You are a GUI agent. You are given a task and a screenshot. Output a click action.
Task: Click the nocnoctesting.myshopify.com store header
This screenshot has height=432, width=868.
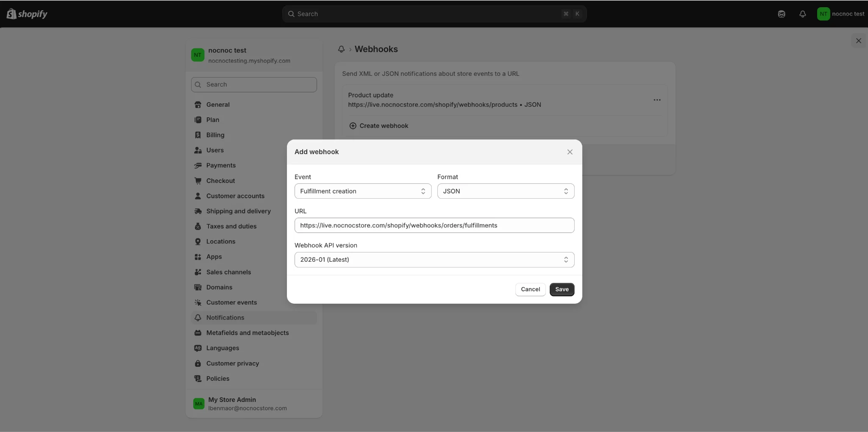[254, 55]
